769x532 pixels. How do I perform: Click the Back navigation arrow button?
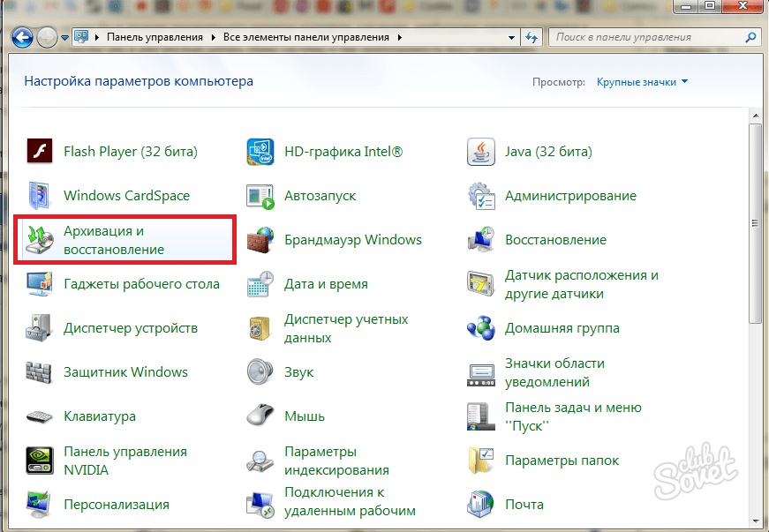pyautogui.click(x=22, y=37)
